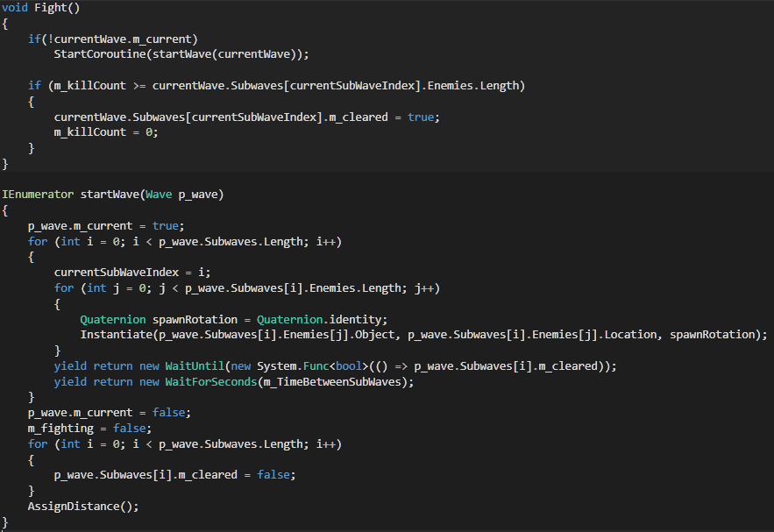
Task: Click the startWave method declaration name
Action: [x=106, y=194]
